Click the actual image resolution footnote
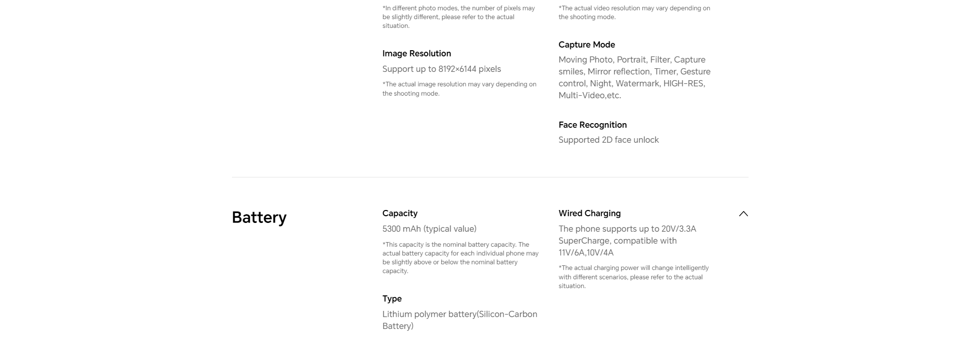The height and width of the screenshot is (359, 980). pyautogui.click(x=459, y=89)
